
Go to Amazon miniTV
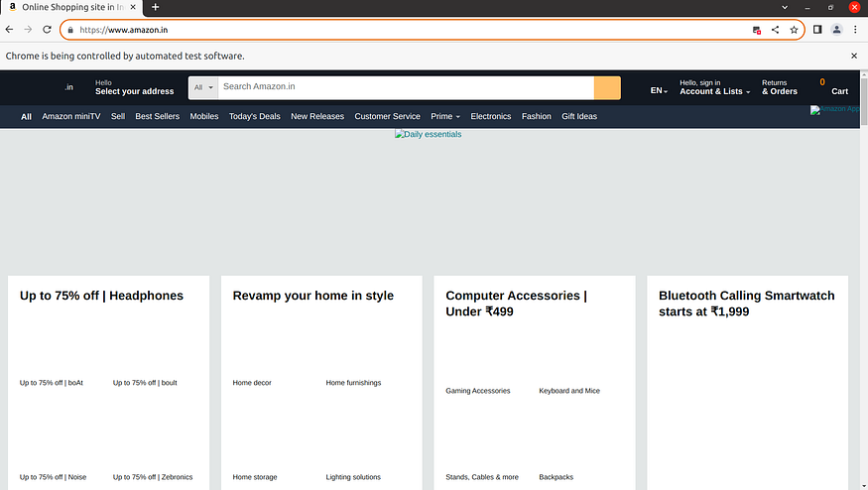point(71,116)
